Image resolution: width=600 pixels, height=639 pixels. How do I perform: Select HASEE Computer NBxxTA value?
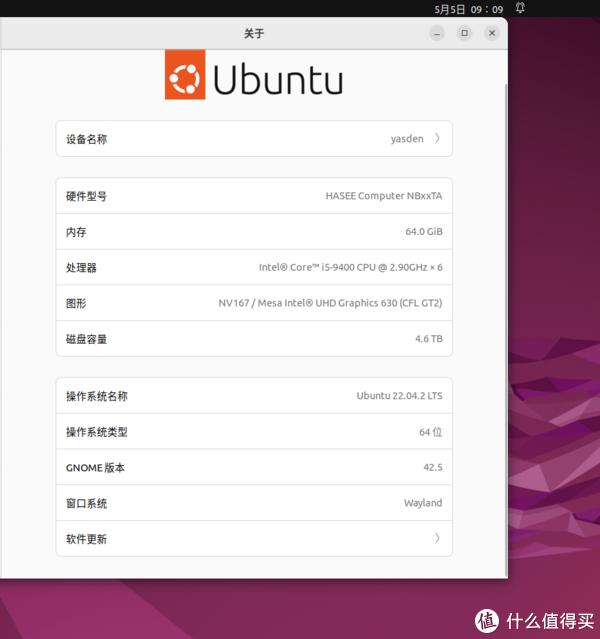tap(384, 196)
